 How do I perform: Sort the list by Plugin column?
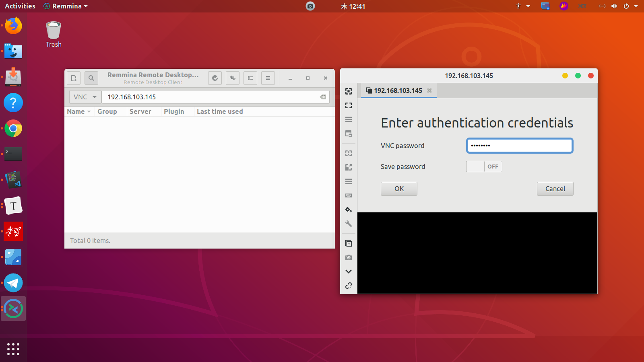click(178, 111)
